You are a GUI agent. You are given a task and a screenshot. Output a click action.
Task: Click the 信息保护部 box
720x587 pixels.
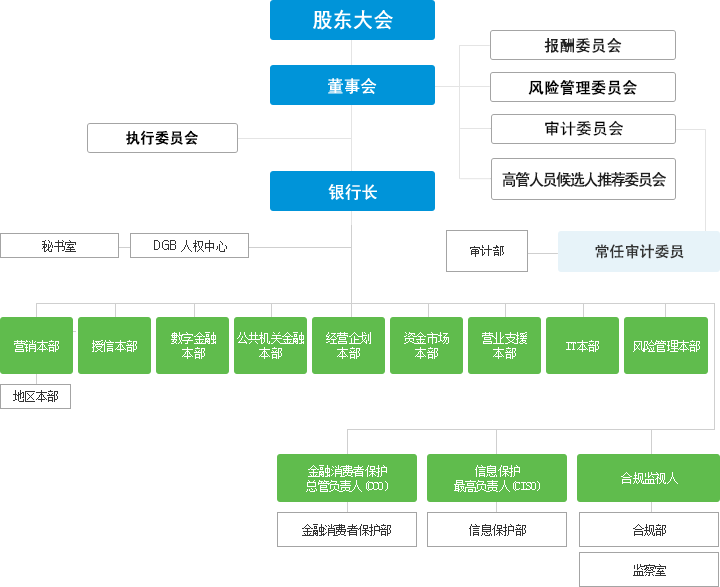497,530
